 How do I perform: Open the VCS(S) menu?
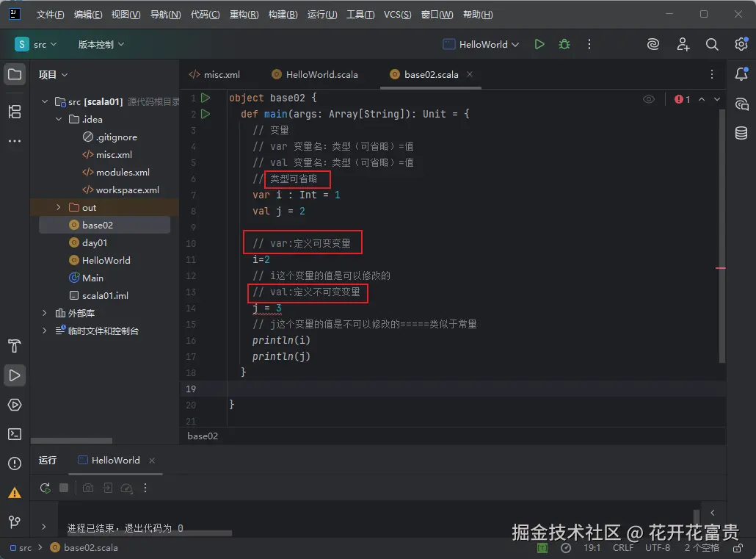[x=397, y=15]
